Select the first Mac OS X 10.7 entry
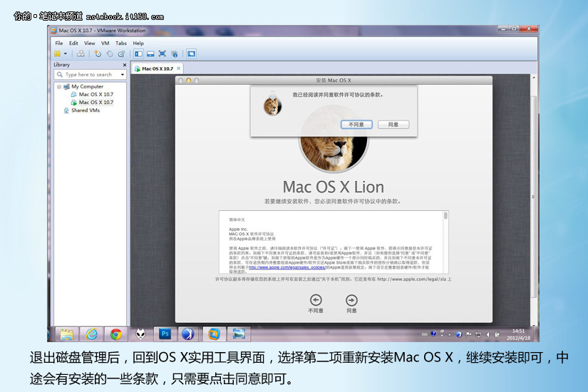Screen dimensions: 588x392 96,95
